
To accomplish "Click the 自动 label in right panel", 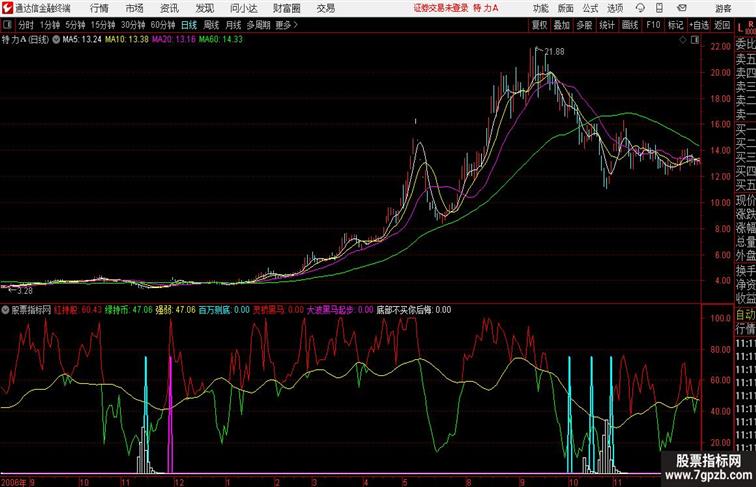I will coord(745,315).
